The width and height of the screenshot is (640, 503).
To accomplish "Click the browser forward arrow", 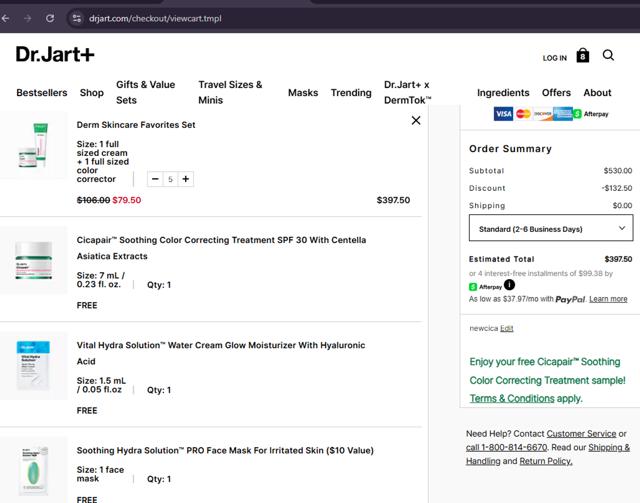I will 27,18.
